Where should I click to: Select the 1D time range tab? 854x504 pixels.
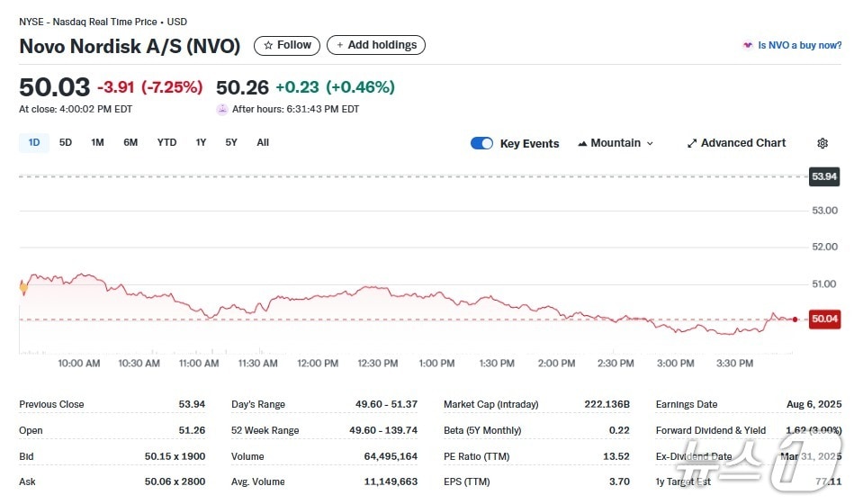pos(34,142)
